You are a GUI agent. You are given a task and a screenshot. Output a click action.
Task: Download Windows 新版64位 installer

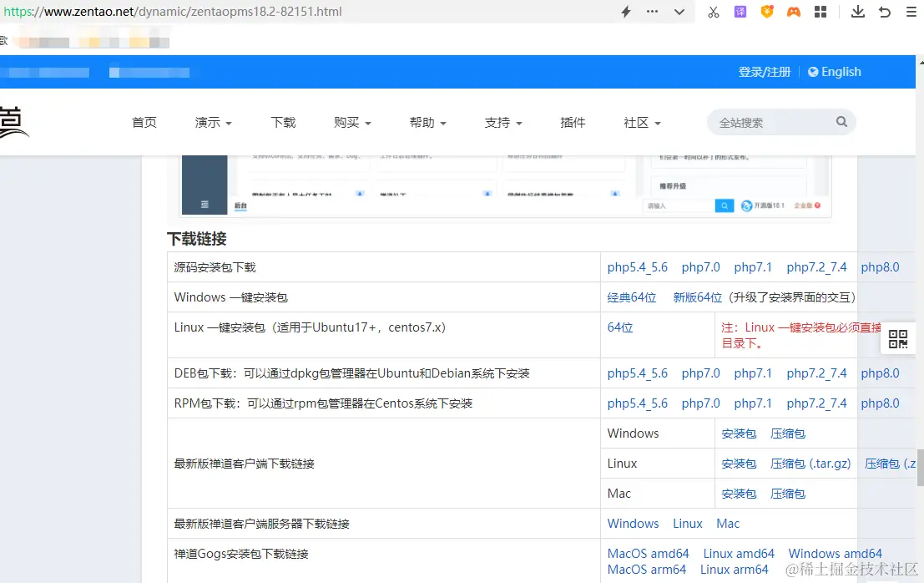click(698, 297)
